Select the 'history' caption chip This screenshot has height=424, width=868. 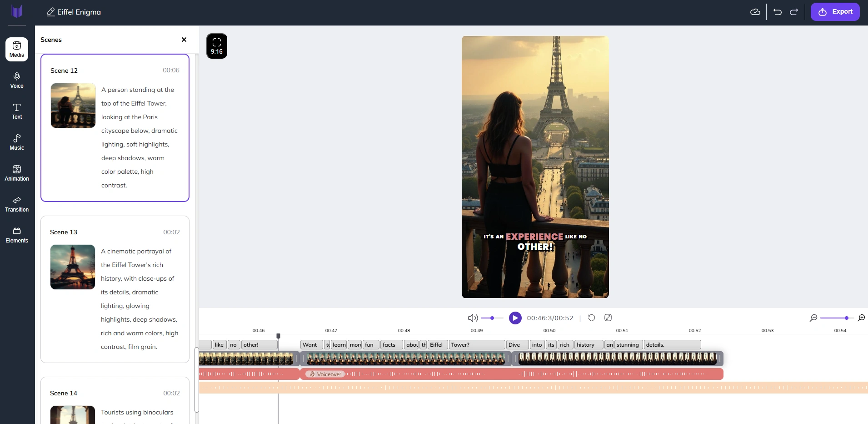(589, 345)
